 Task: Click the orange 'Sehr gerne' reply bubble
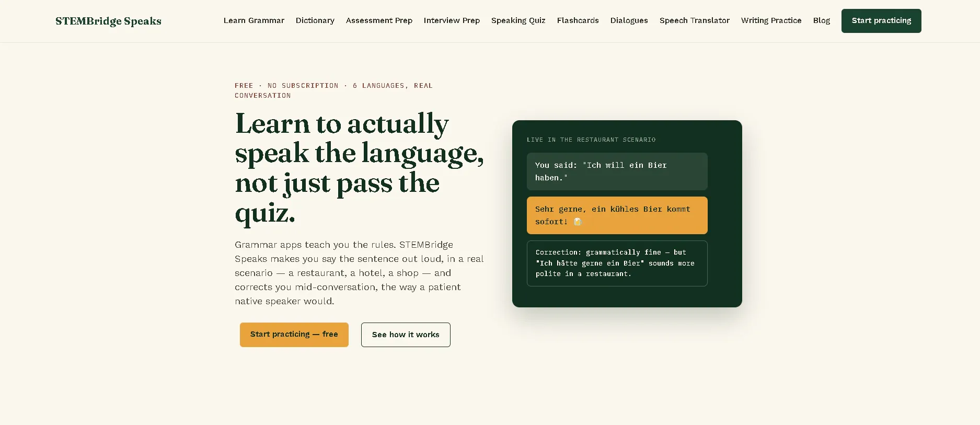[617, 215]
